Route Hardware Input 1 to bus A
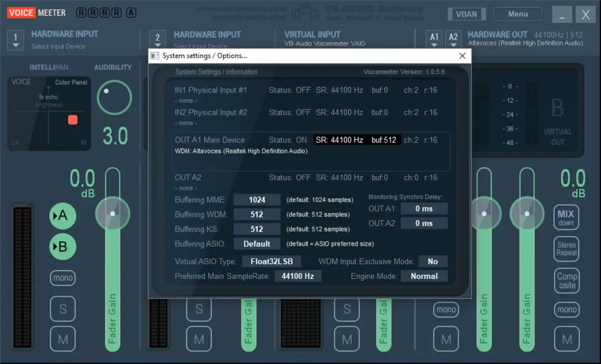This screenshot has width=601, height=364. [62, 216]
